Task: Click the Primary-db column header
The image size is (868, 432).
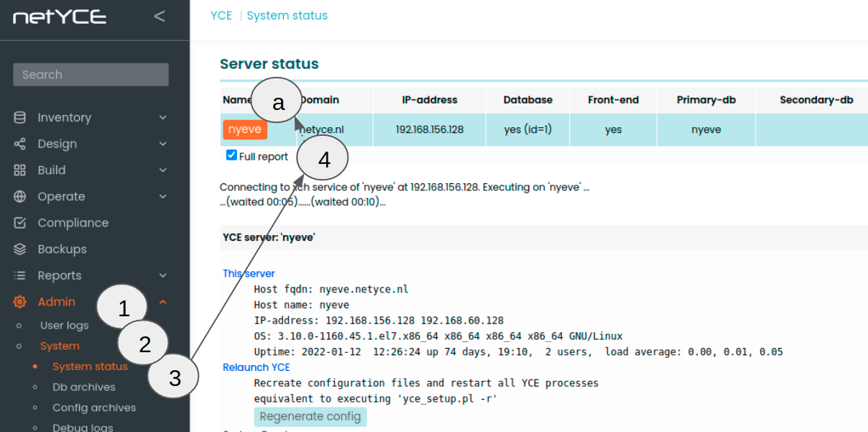Action: tap(706, 100)
